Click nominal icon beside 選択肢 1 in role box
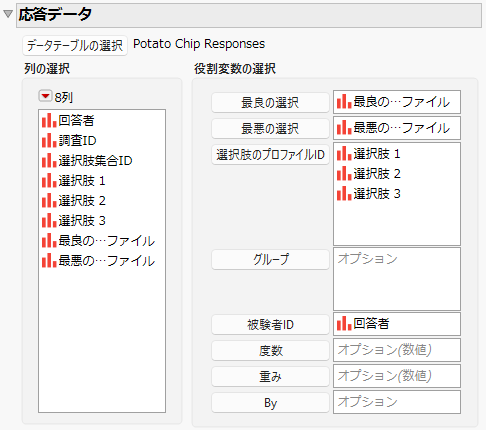The image size is (486, 430). [344, 154]
